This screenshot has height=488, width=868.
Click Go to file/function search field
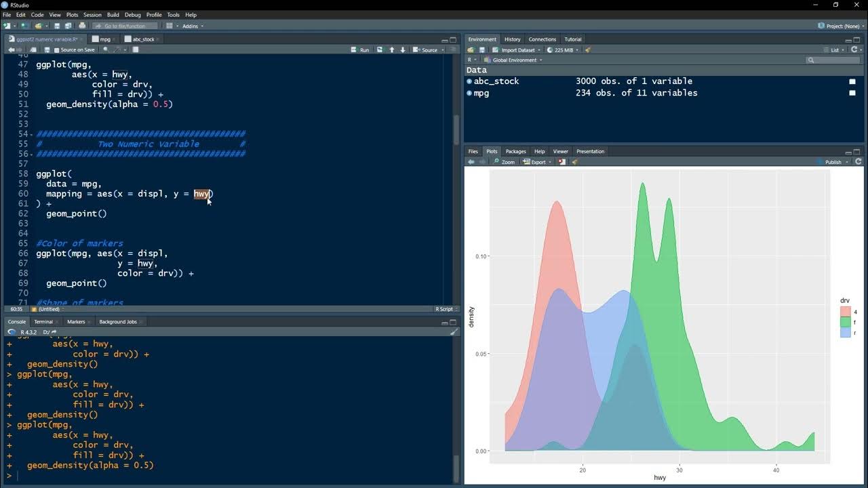point(125,26)
